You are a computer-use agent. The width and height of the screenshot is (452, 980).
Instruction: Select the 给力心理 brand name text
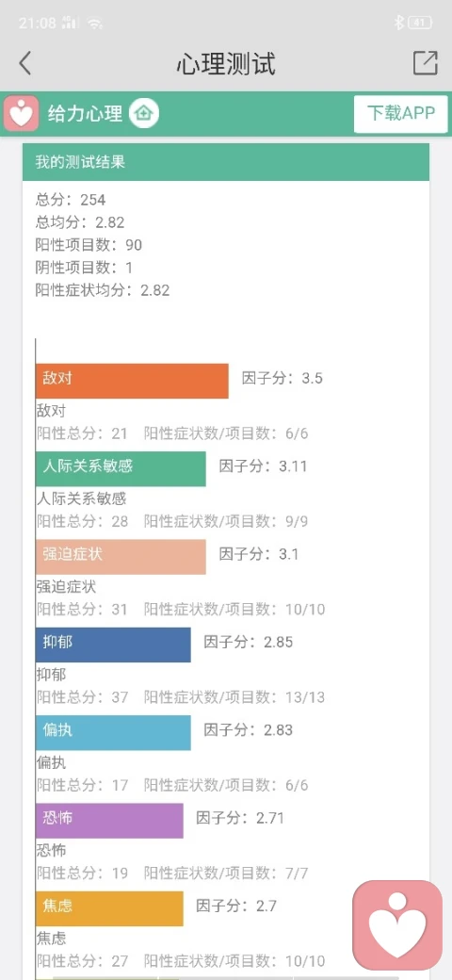[85, 114]
